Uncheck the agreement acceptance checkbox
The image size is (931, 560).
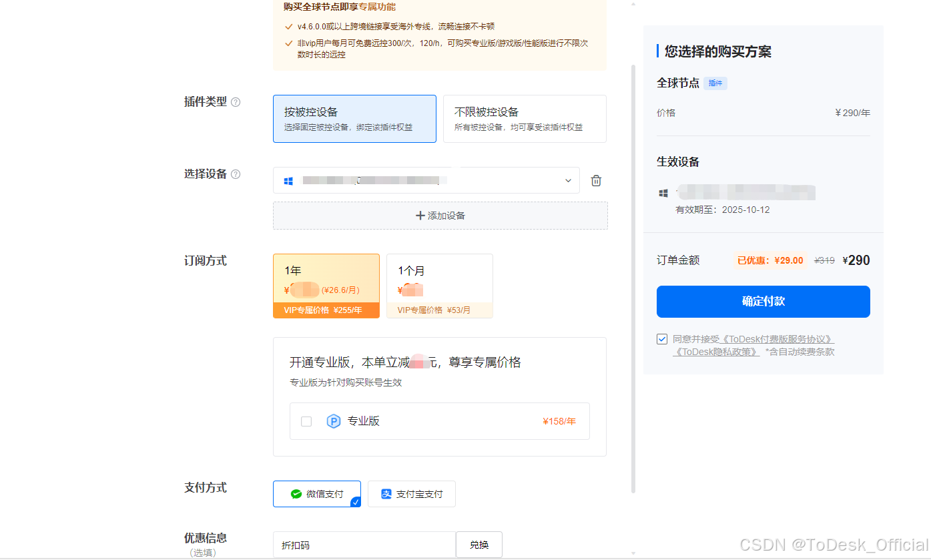(662, 339)
